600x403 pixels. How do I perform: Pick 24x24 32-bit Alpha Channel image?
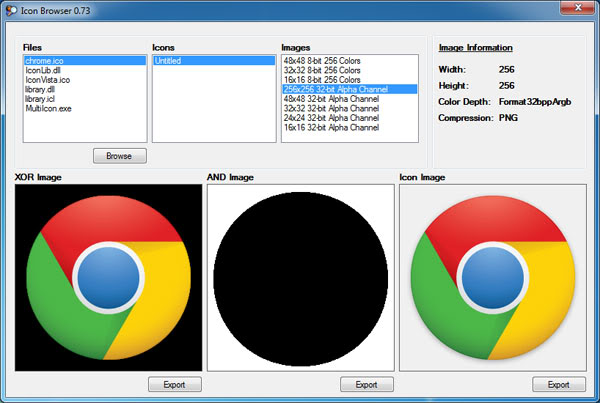(331, 118)
